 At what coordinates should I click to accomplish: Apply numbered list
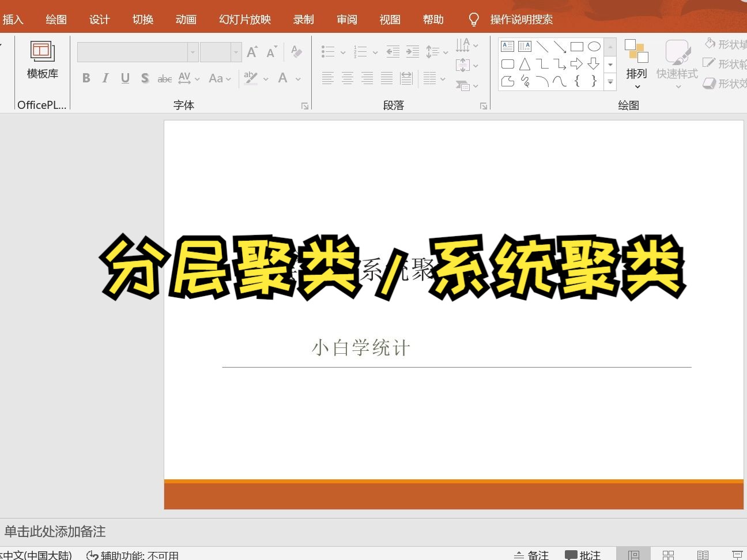point(360,52)
